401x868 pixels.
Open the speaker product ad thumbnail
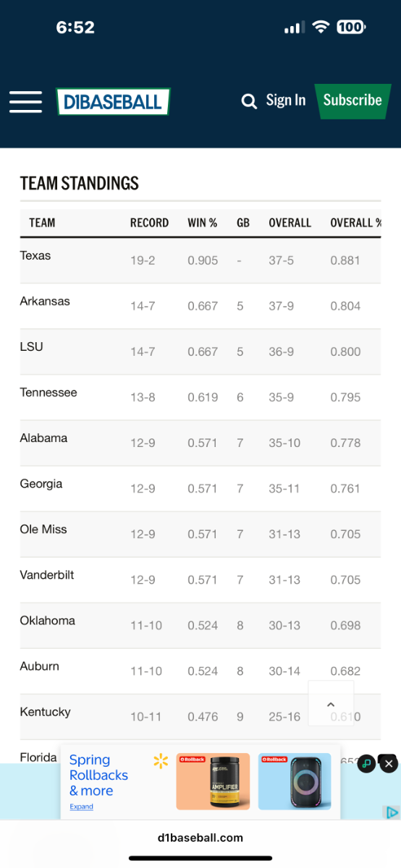tap(295, 781)
